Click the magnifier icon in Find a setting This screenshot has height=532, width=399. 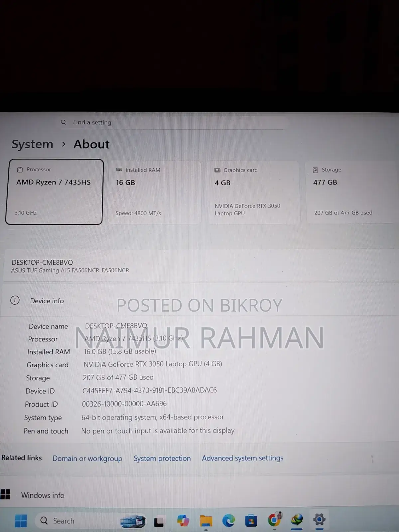click(x=64, y=122)
